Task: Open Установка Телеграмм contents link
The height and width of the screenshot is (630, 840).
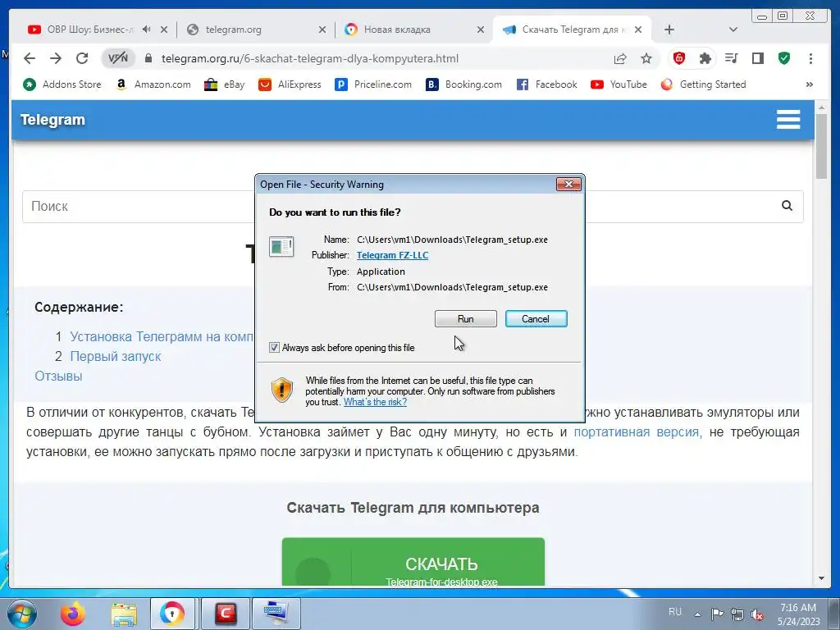Action: (x=162, y=336)
